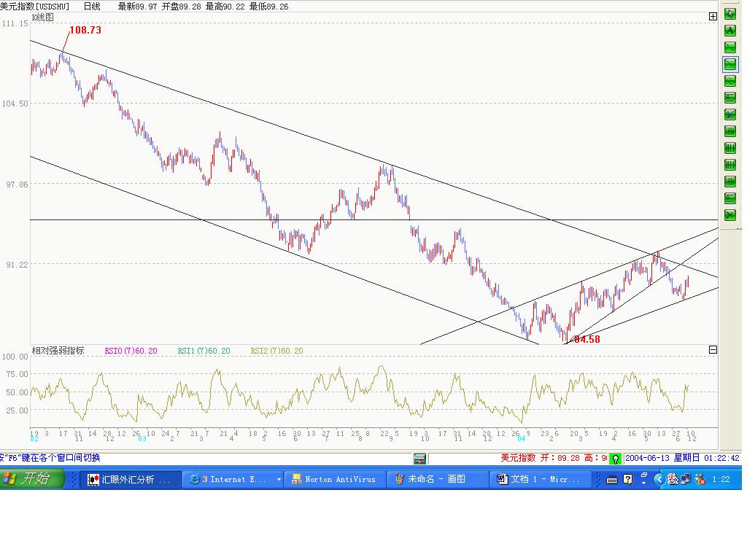Viewport: 747px width, 560px height.
Task: Click the keyboard language bar icon
Action: pyautogui.click(x=612, y=480)
